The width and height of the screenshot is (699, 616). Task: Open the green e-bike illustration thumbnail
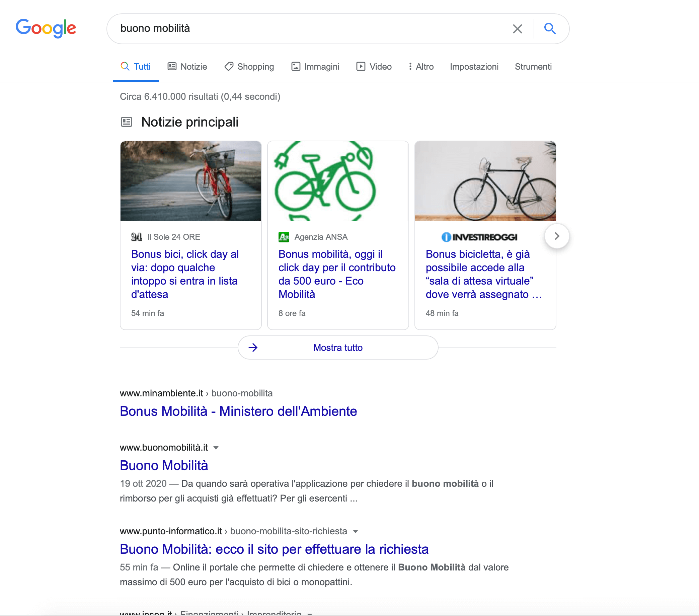pos(338,181)
